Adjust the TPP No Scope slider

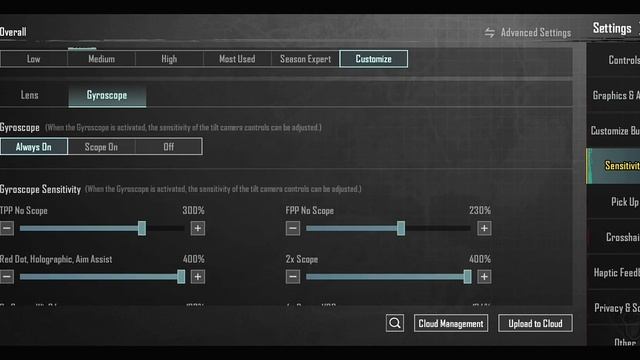pyautogui.click(x=102, y=228)
